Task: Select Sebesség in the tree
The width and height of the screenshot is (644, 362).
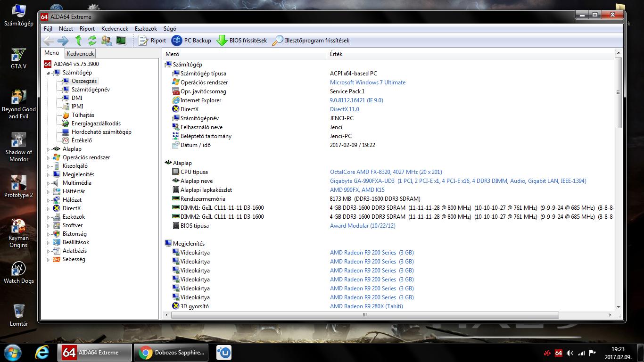Action: pos(74,259)
